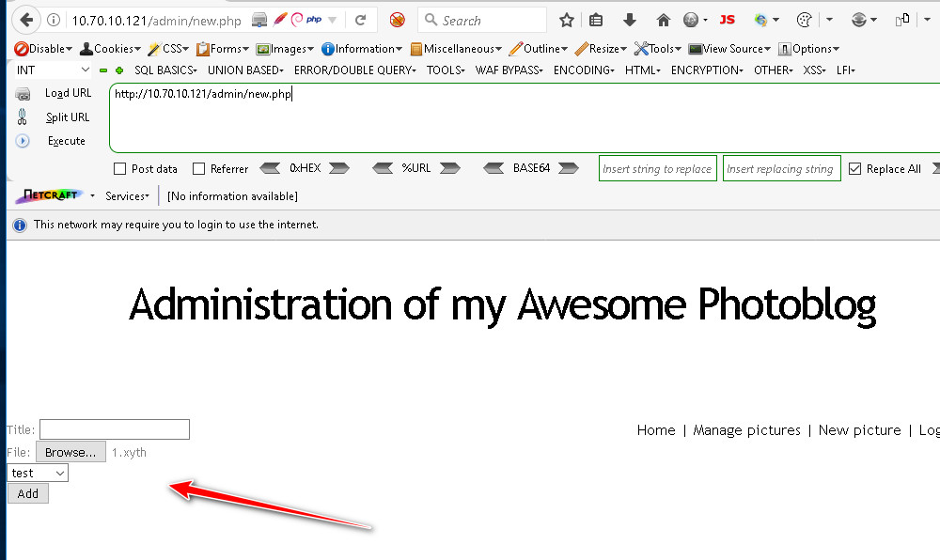This screenshot has height=560, width=940.
Task: Click the browser back arrow button
Action: click(26, 20)
